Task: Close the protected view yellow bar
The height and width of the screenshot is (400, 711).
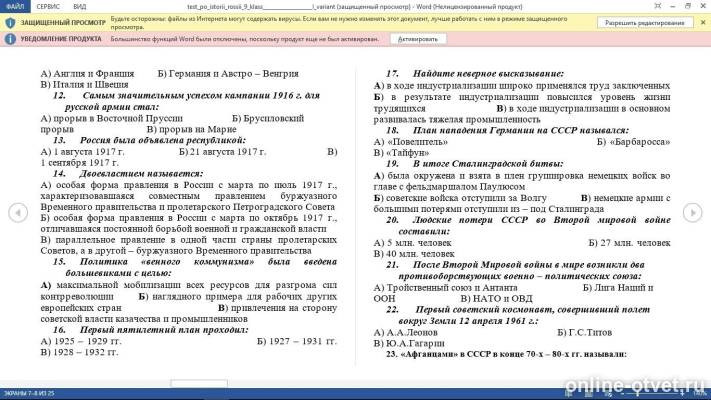Action: 703,22
